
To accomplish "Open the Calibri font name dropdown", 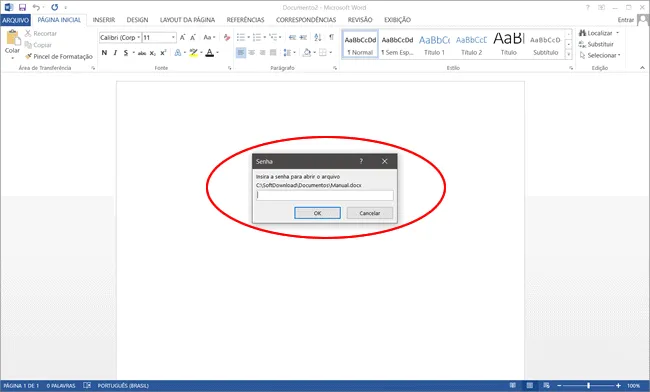I will (139, 37).
